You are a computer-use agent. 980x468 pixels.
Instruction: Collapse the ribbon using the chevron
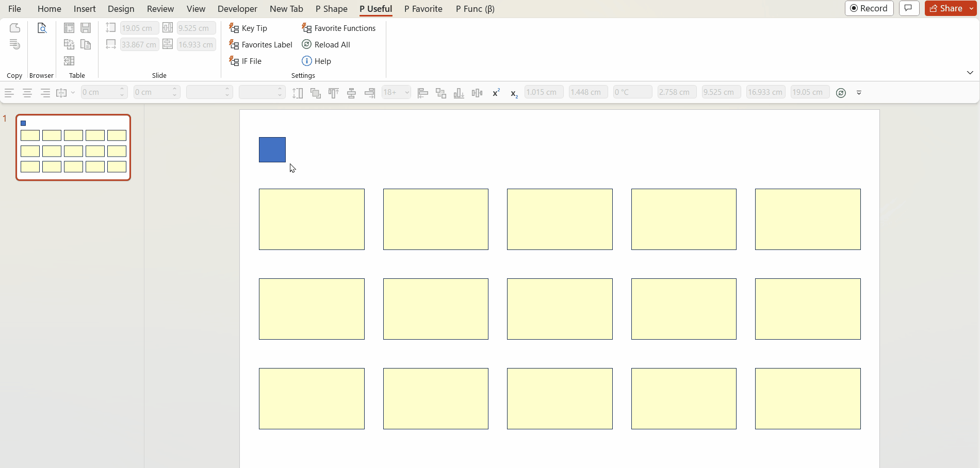(970, 73)
